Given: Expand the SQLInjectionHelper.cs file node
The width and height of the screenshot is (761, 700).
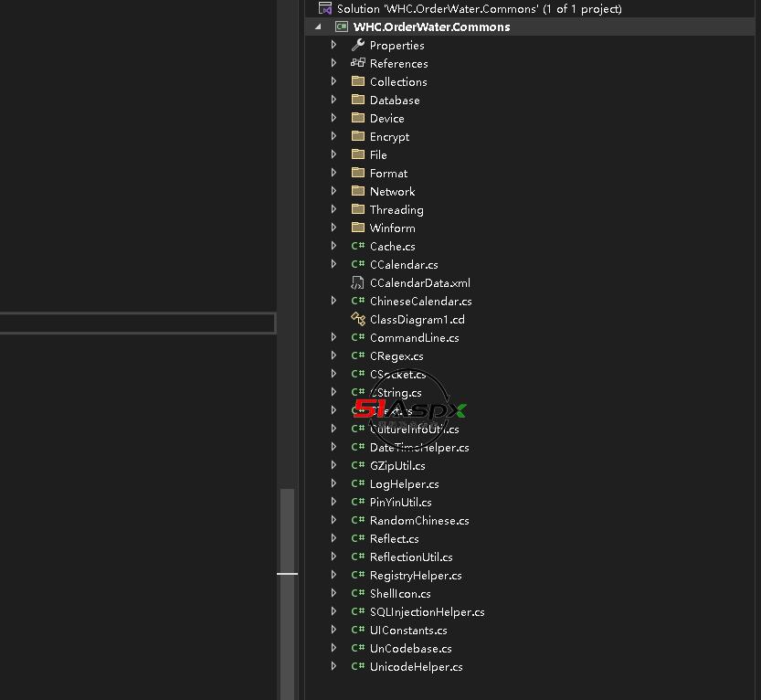Looking at the screenshot, I should [x=334, y=611].
